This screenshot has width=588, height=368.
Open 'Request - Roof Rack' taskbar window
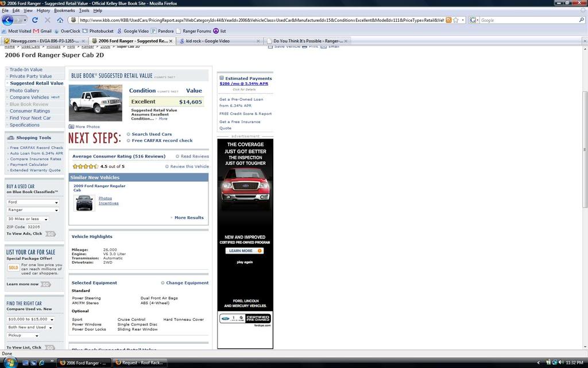[x=139, y=363]
